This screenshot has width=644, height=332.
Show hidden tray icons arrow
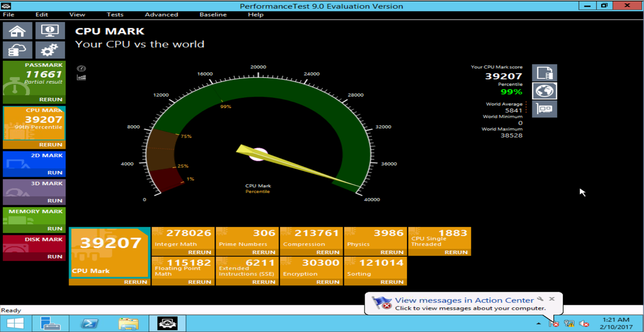(x=539, y=323)
